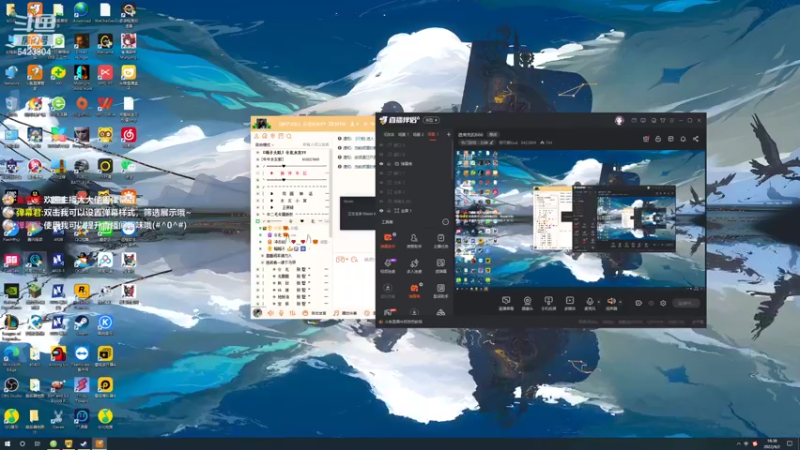
Task: Open the orange toolbox icon in third row
Action: coord(414,291)
